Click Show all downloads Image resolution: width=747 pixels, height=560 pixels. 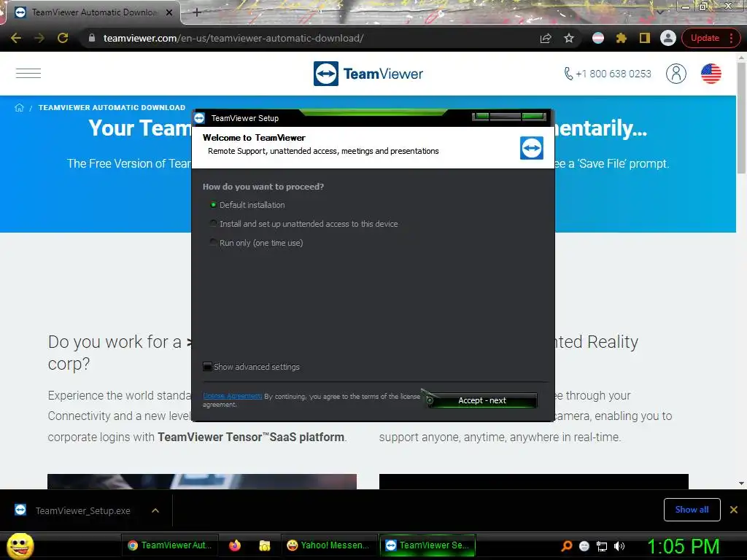coord(692,510)
